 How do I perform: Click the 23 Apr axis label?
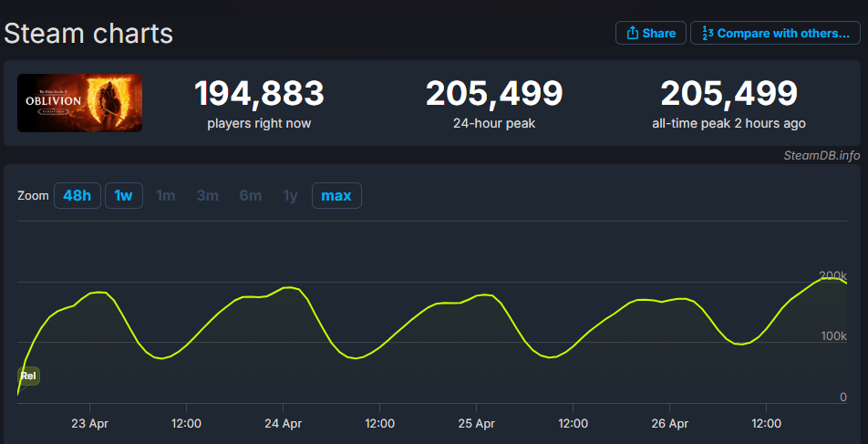[89, 424]
